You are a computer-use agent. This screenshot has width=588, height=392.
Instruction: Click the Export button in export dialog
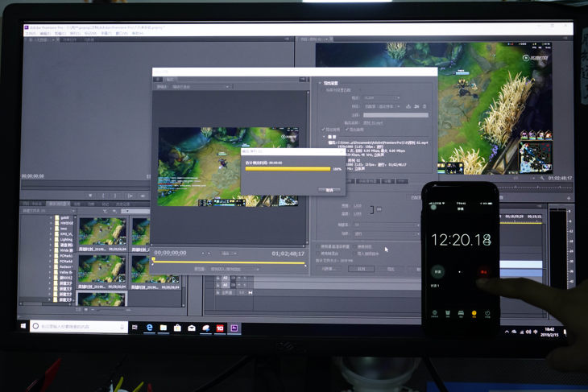coord(391,269)
